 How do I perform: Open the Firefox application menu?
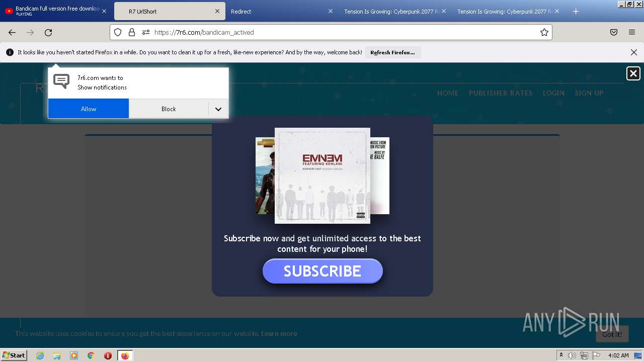tap(632, 32)
